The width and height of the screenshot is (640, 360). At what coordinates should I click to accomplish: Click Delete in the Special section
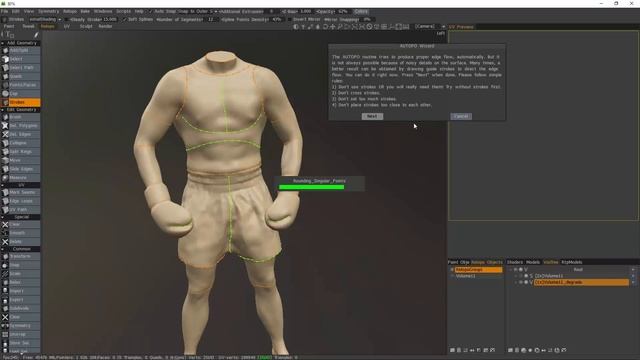coord(20,242)
